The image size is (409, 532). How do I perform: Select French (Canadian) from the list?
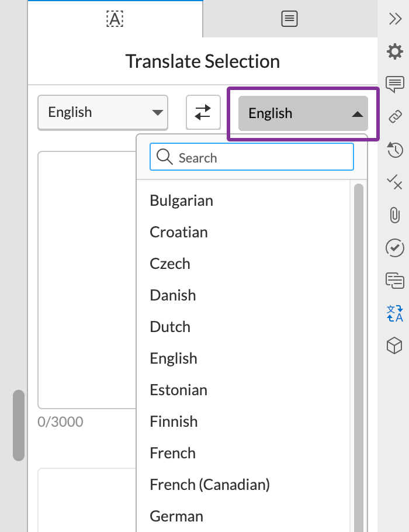tap(210, 484)
